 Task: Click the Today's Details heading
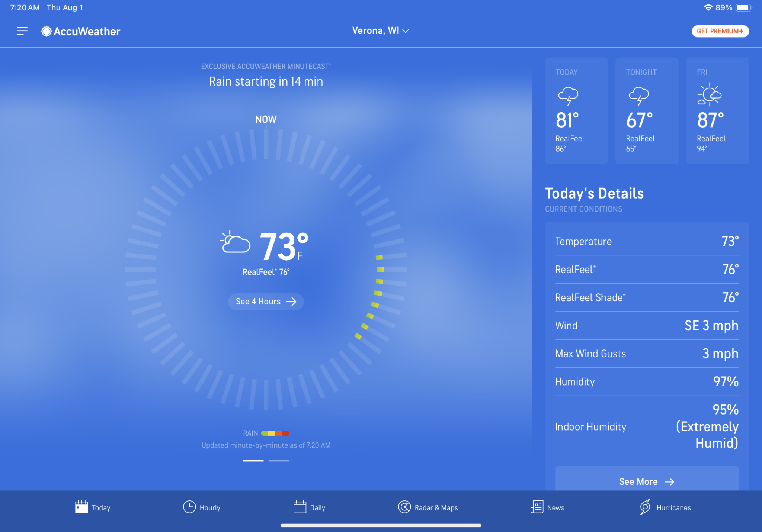pos(594,194)
